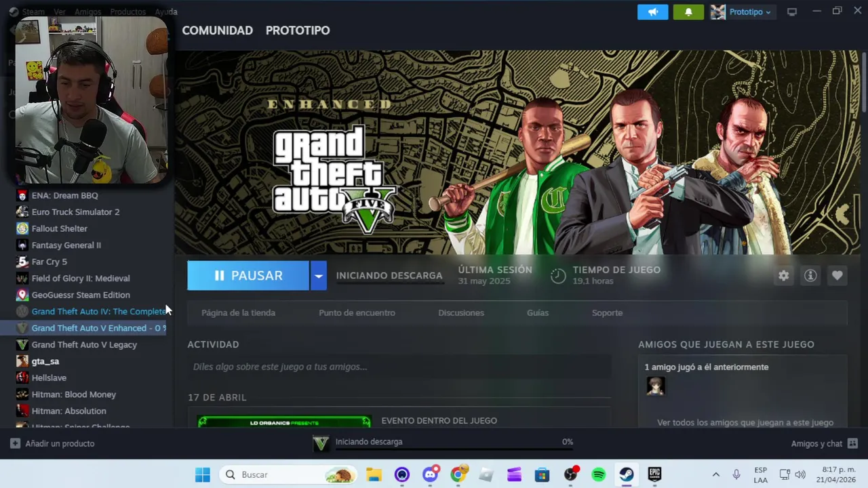Open volume control in system tray
868x488 pixels.
(x=800, y=474)
